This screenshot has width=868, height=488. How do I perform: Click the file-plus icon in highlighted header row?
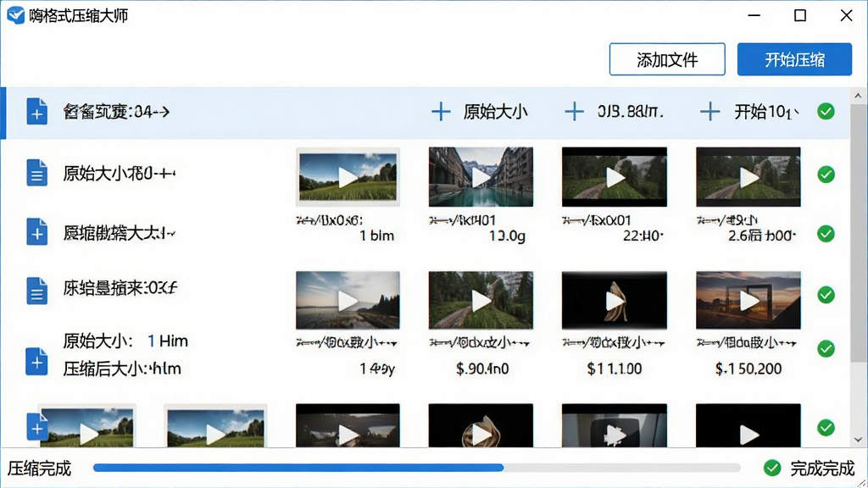pos(37,112)
